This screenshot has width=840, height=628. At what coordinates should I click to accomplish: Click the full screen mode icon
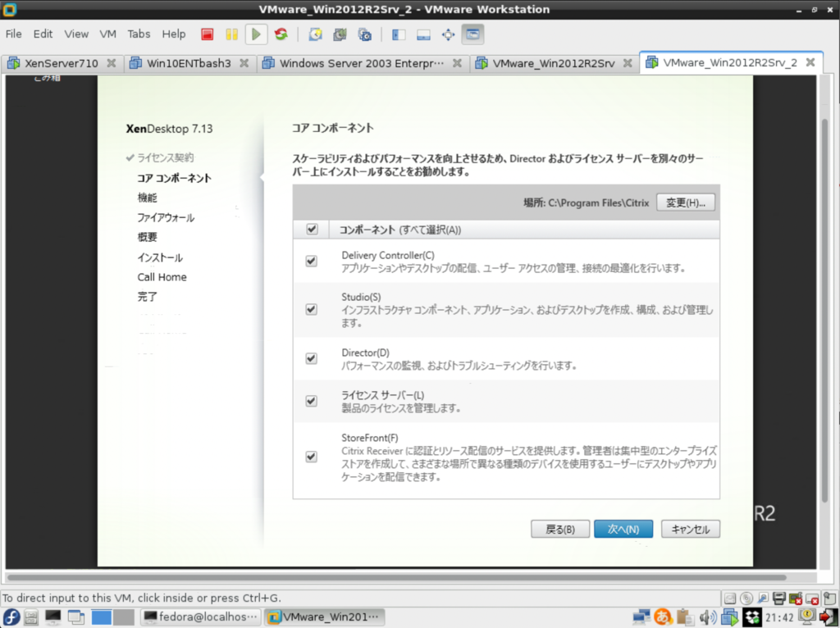point(448,34)
